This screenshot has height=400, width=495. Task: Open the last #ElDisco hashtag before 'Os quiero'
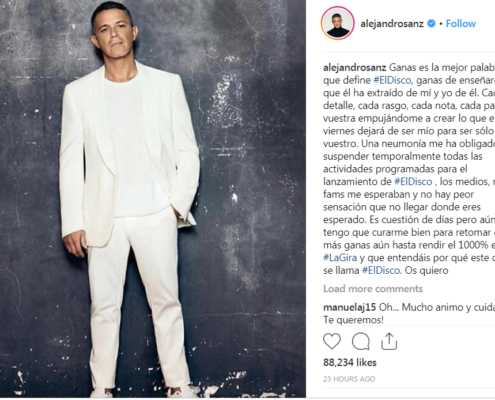[381, 270]
